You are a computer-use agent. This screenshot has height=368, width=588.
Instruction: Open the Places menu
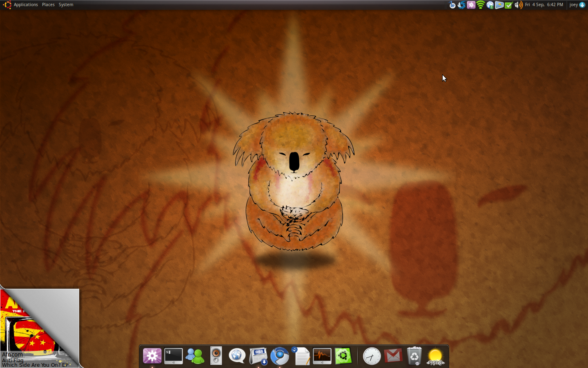pos(48,5)
